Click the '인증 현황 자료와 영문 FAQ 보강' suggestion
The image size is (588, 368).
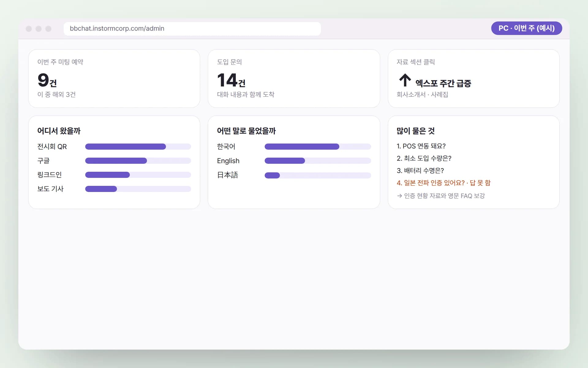point(441,196)
